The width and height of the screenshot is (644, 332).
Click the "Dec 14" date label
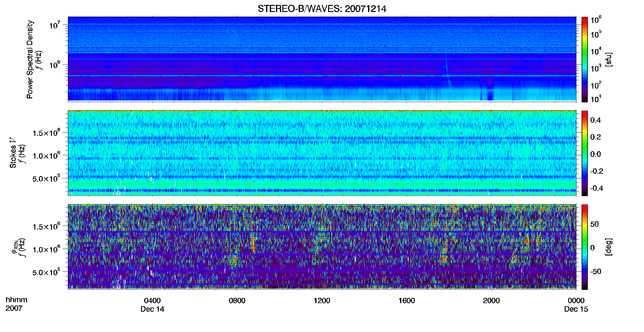click(152, 309)
